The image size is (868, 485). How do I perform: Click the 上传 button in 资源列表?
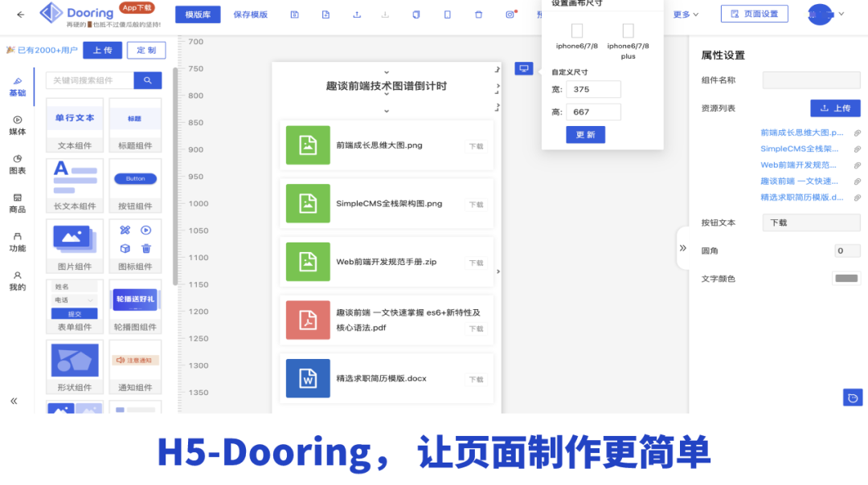click(835, 108)
